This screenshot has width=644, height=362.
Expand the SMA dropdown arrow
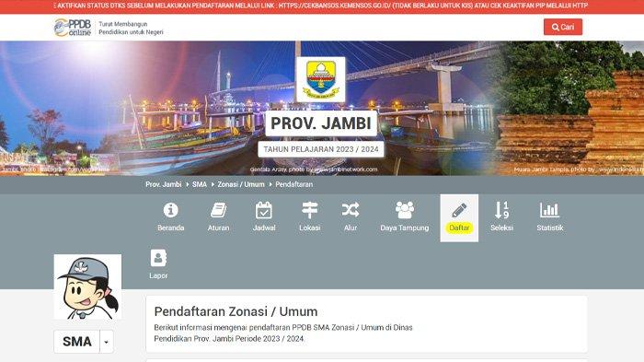(x=107, y=342)
